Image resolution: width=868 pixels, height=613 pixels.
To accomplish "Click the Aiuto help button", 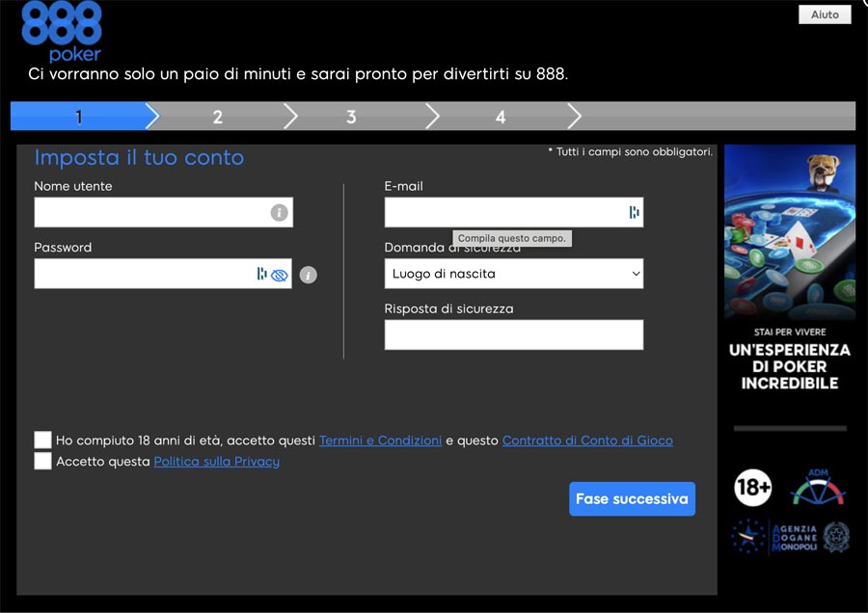I will (825, 14).
